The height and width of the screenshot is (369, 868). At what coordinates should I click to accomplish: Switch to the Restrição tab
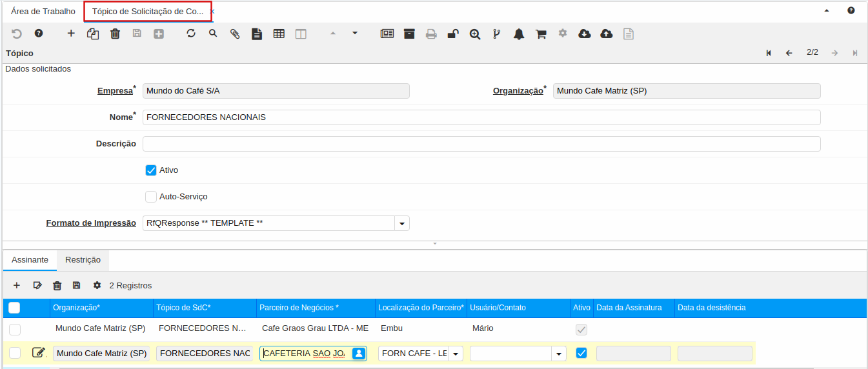click(x=83, y=260)
